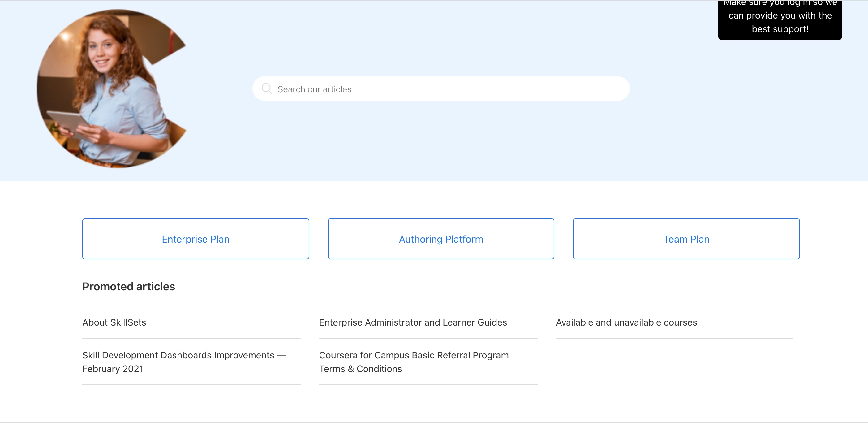Open the Enterprise Plan category
The height and width of the screenshot is (424, 868).
click(196, 239)
